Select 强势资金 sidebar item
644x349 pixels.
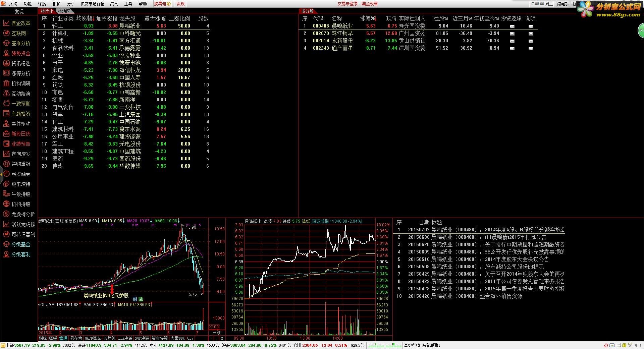click(x=17, y=53)
